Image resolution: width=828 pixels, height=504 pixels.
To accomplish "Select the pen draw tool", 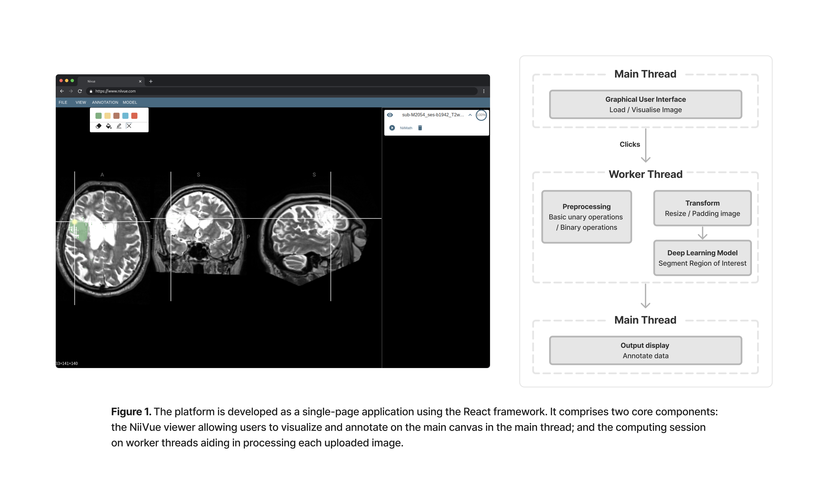I will tap(119, 126).
